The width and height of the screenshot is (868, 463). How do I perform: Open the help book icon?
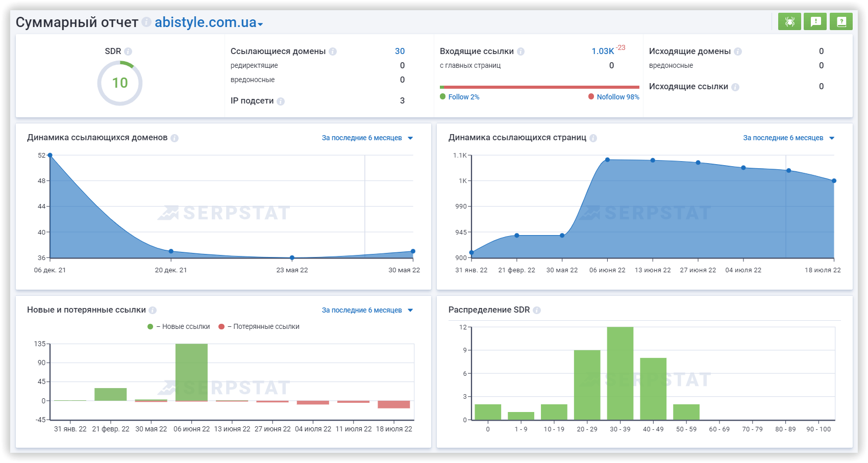point(841,21)
